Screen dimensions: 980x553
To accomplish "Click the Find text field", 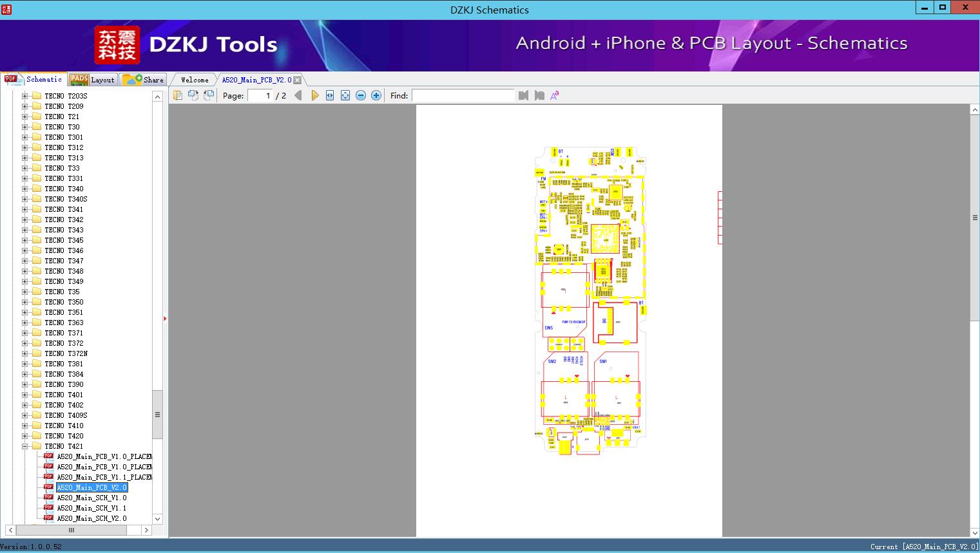I will pos(463,95).
